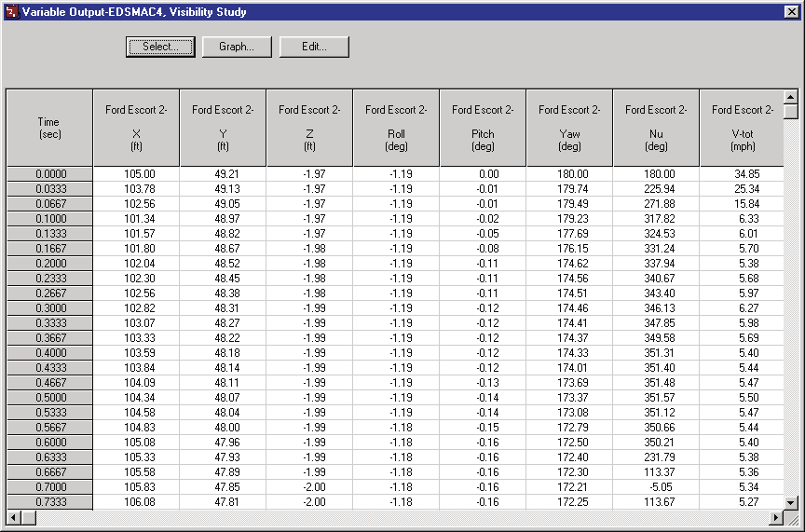Select the time row header 0.6000

[49, 443]
